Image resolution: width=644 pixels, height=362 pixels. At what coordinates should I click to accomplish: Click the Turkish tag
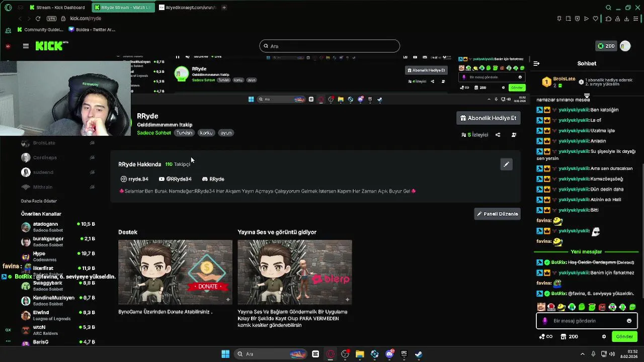184,133
